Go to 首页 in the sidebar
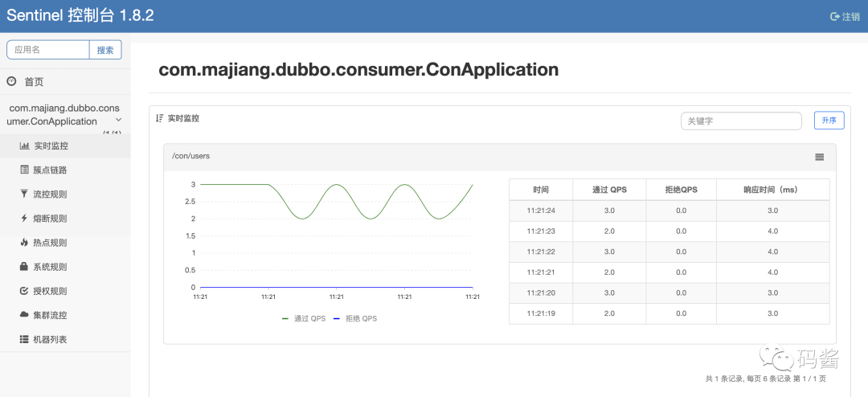The height and width of the screenshot is (397, 868). click(x=65, y=81)
